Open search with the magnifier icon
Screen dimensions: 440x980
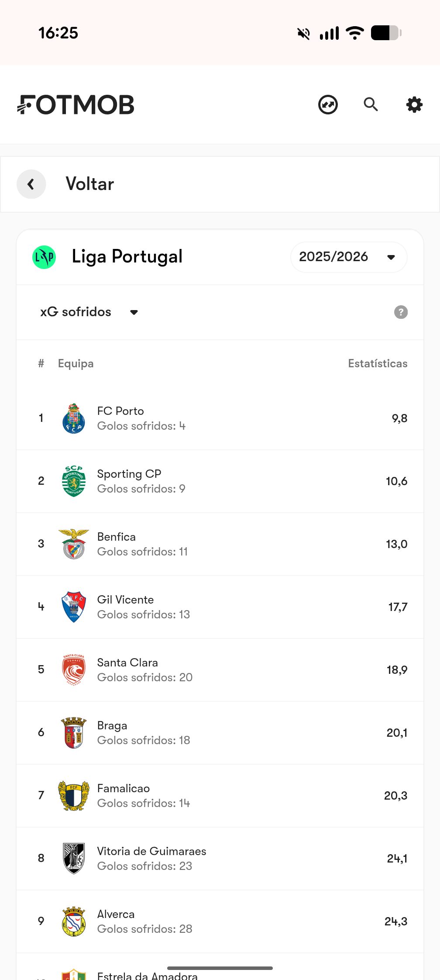point(371,105)
